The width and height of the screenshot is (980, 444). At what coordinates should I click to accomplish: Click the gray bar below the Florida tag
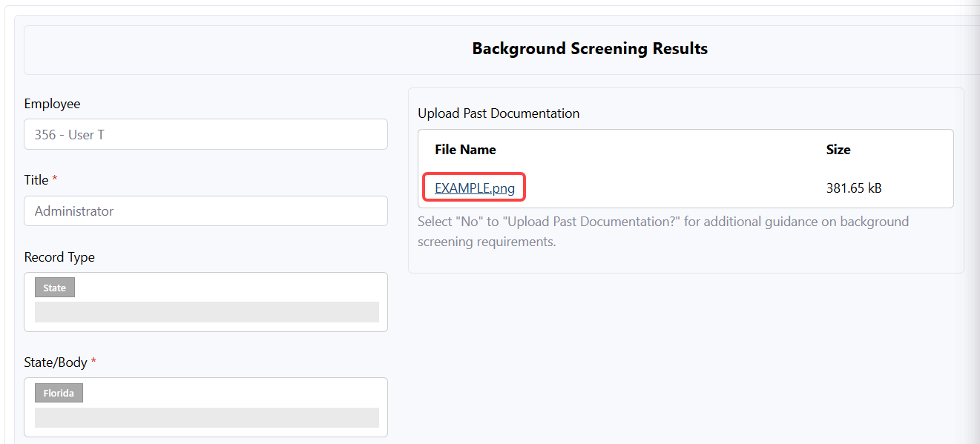click(x=206, y=417)
